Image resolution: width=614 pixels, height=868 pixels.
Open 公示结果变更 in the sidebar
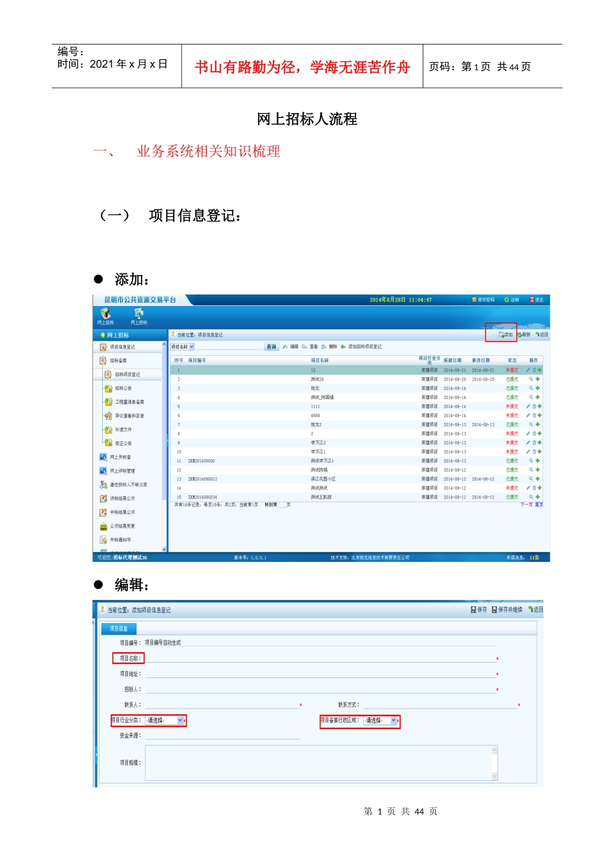(x=118, y=526)
